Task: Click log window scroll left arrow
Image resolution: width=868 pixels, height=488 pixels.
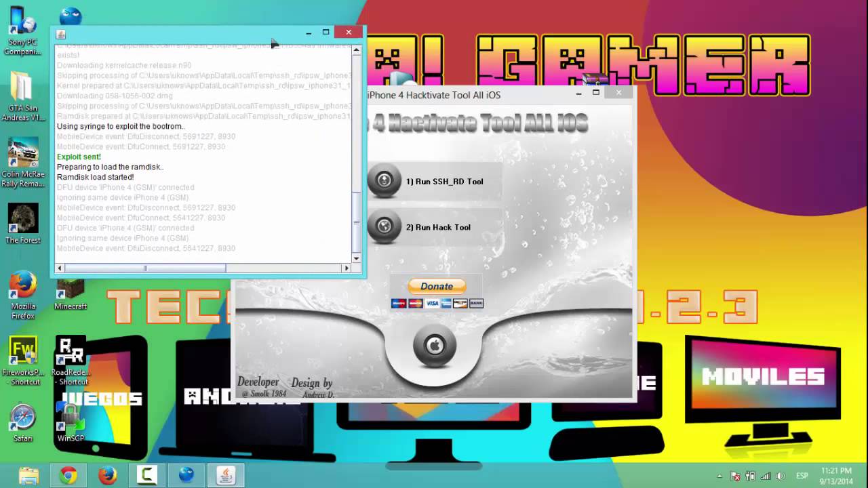Action: 60,268
